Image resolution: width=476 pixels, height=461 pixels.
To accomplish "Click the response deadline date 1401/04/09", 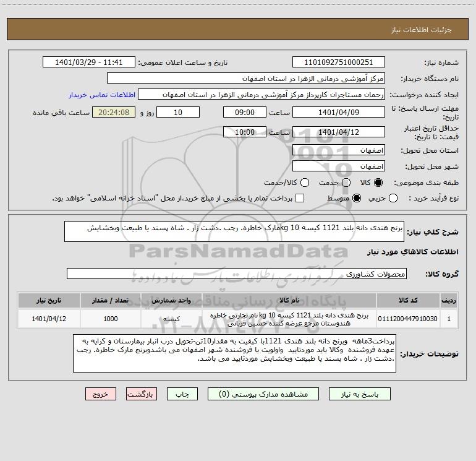I will point(339,112).
